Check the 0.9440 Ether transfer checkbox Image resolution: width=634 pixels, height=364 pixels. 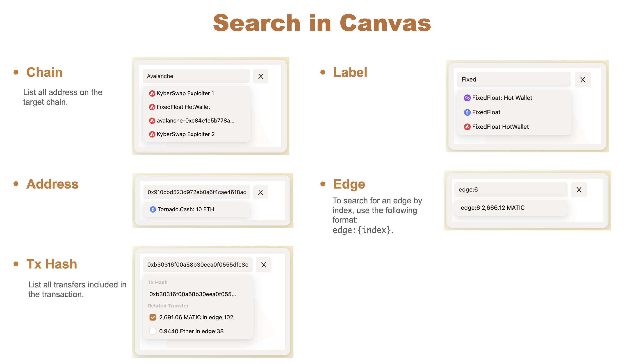coord(153,331)
